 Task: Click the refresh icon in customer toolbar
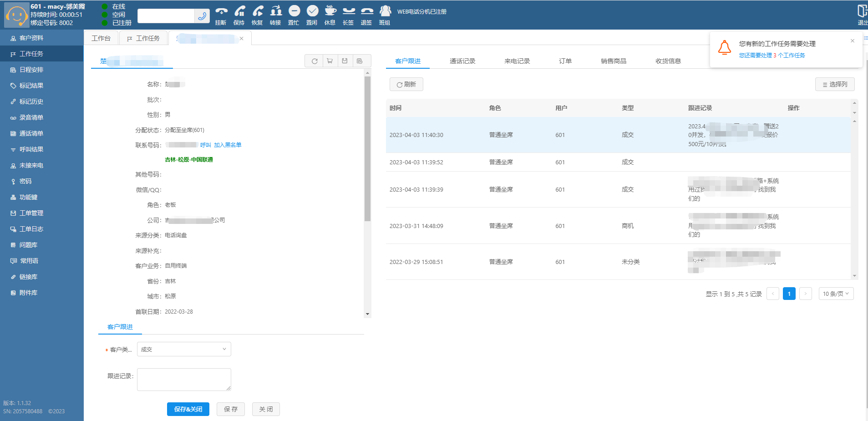pyautogui.click(x=315, y=61)
